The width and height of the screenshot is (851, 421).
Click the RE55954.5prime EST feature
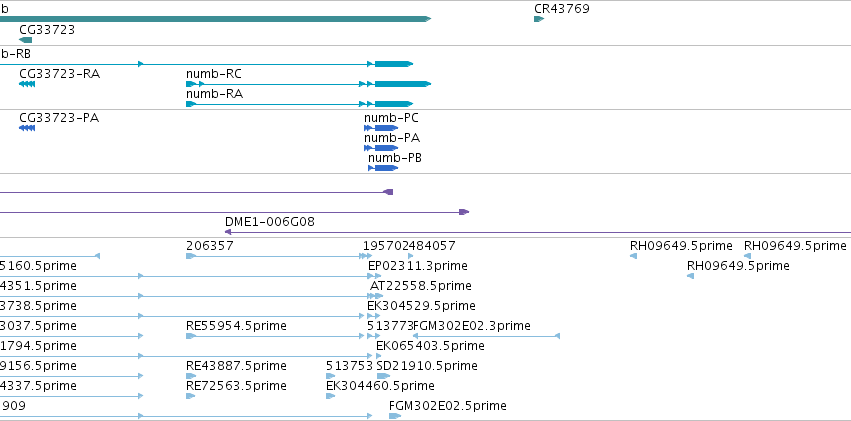(x=280, y=336)
